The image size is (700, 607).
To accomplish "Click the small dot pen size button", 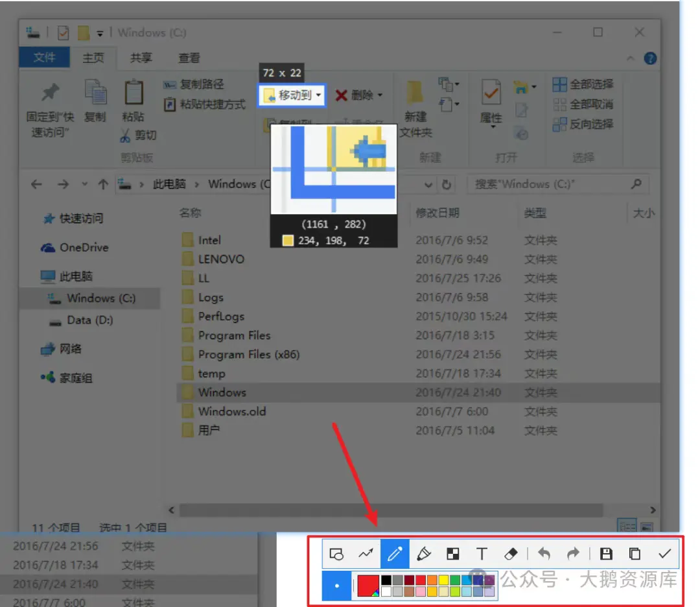I will click(x=336, y=586).
